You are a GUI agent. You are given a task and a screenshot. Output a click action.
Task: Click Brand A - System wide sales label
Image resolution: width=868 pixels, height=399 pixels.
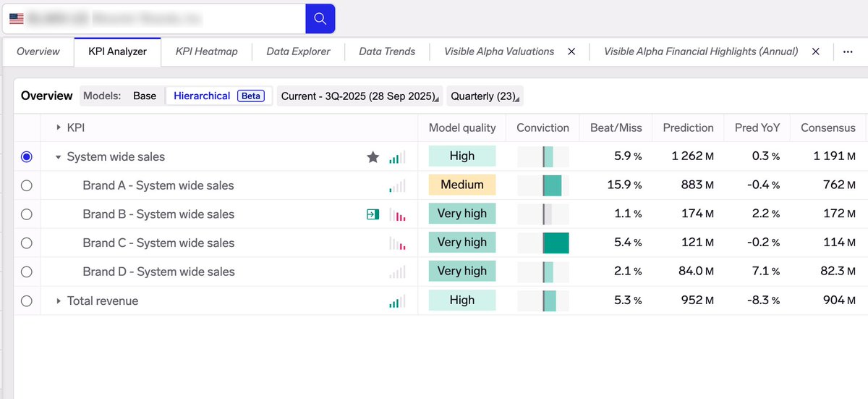tap(158, 185)
